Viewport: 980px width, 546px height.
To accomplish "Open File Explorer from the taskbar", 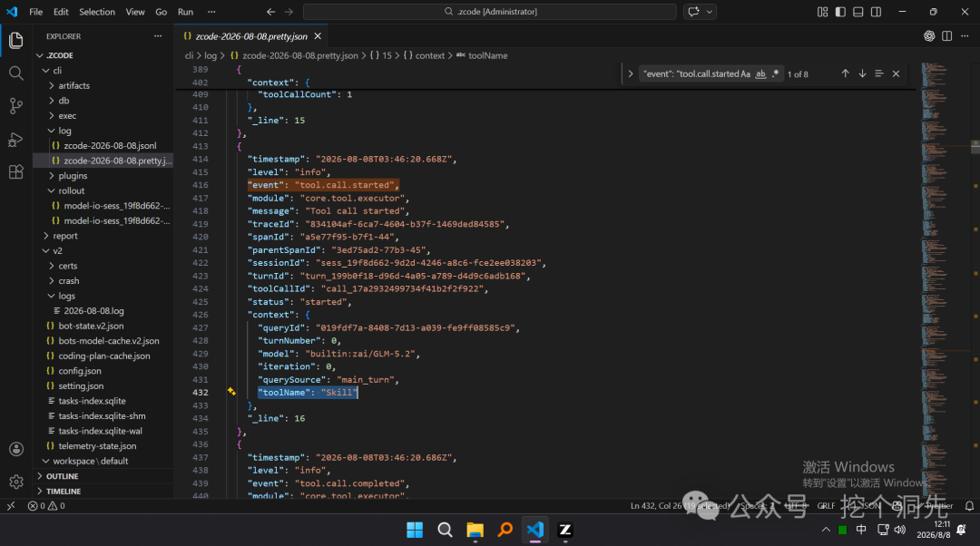I will pyautogui.click(x=475, y=530).
